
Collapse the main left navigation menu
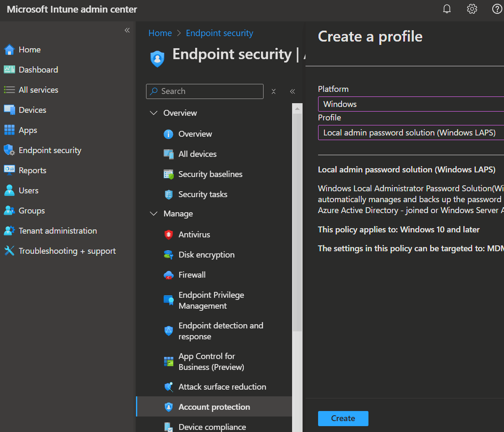[127, 30]
